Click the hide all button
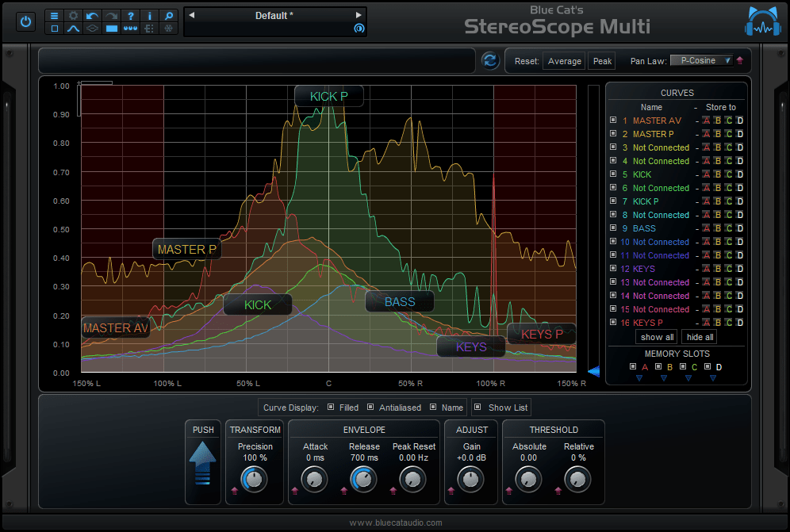This screenshot has width=790, height=532. coord(699,337)
